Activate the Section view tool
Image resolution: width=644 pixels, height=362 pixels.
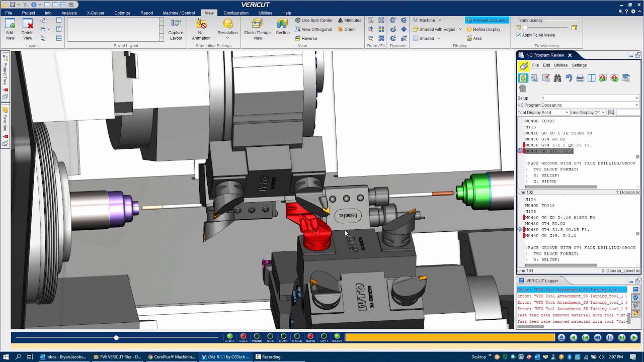point(283,28)
